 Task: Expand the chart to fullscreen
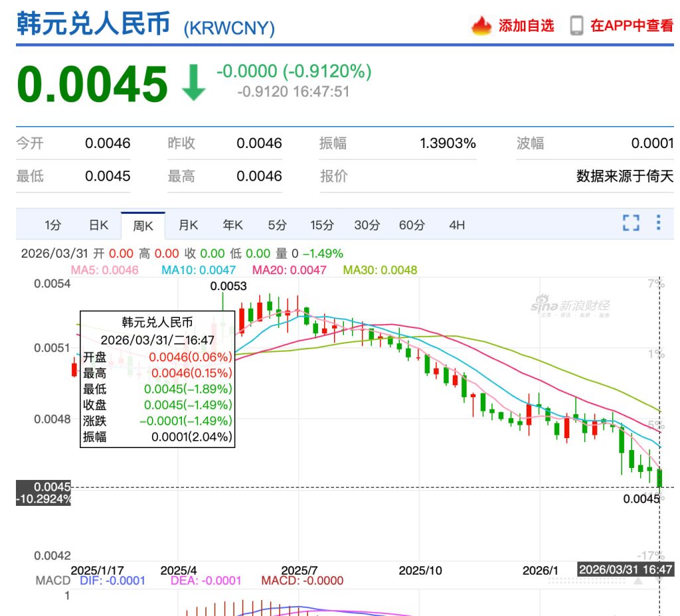pyautogui.click(x=631, y=222)
